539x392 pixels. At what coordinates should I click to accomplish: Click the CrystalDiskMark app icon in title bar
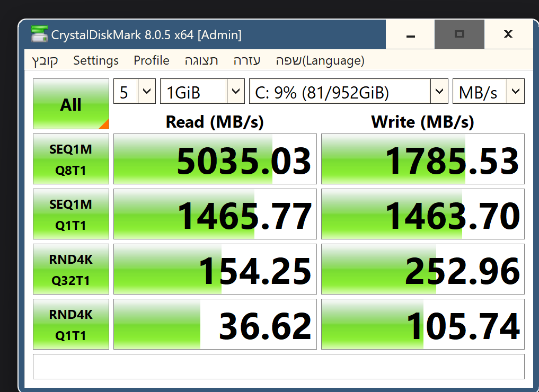39,34
